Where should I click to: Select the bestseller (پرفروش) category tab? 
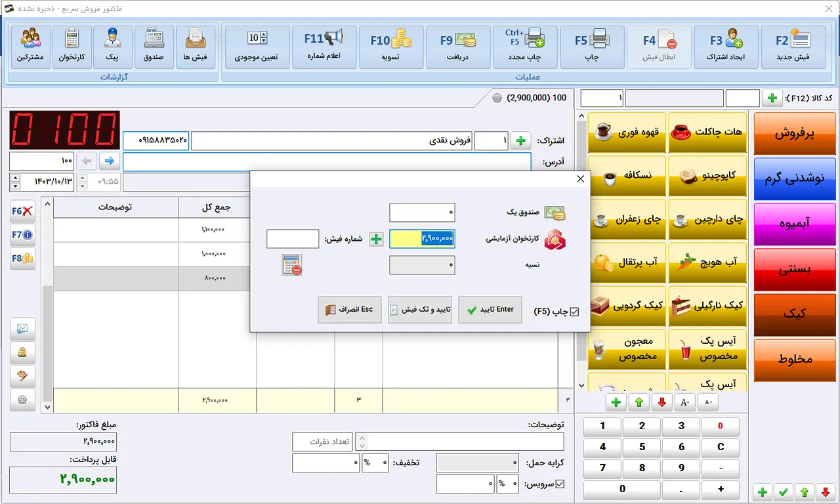pyautogui.click(x=795, y=134)
